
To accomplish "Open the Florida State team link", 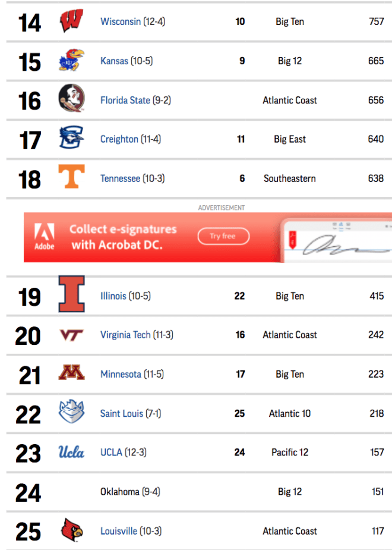I will pyautogui.click(x=125, y=100).
